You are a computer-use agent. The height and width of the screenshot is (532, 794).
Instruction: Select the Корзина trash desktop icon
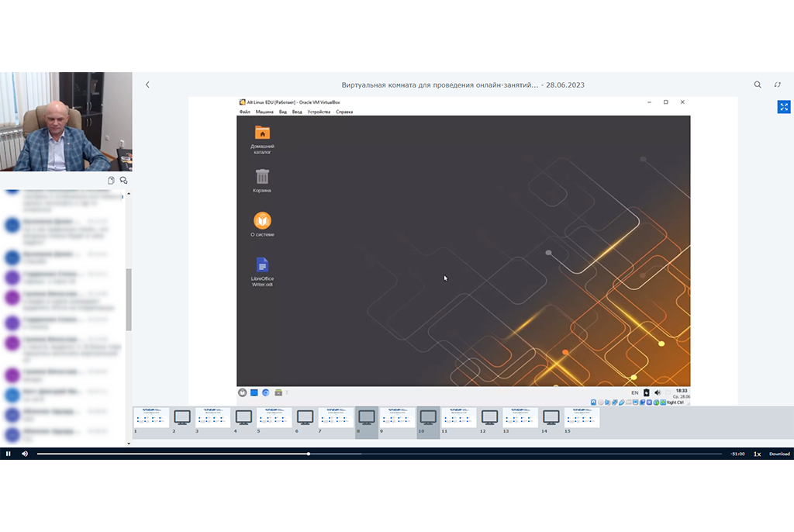(x=262, y=181)
